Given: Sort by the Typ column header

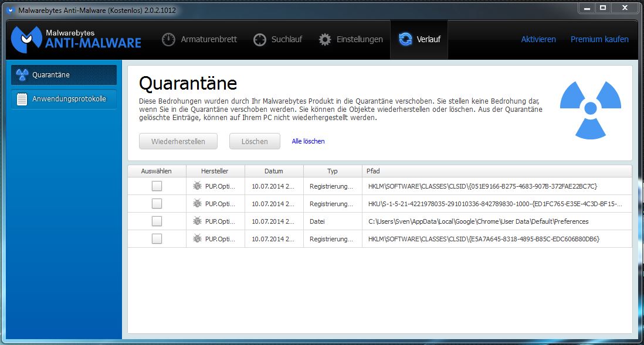Looking at the screenshot, I should pyautogui.click(x=333, y=171).
